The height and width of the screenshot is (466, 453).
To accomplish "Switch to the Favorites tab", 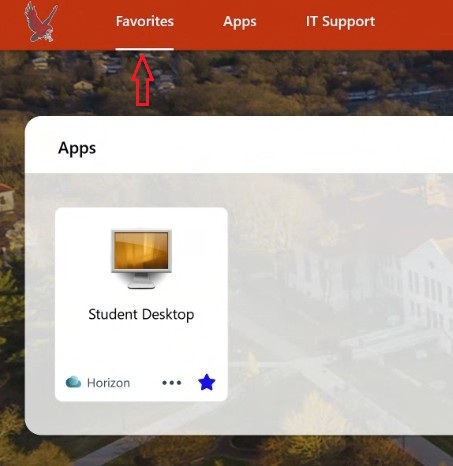I will point(145,22).
